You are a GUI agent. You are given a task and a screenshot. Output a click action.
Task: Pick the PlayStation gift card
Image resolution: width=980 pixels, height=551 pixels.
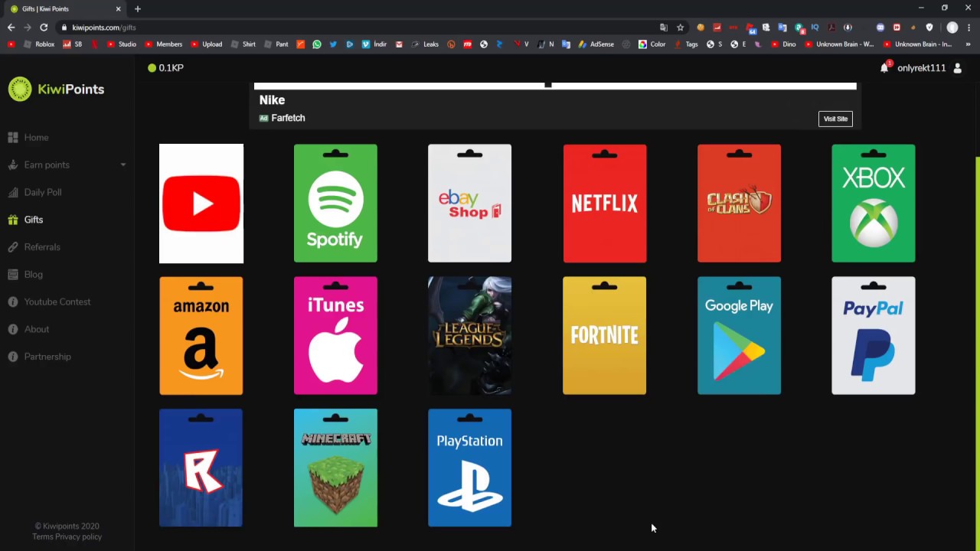(x=469, y=468)
